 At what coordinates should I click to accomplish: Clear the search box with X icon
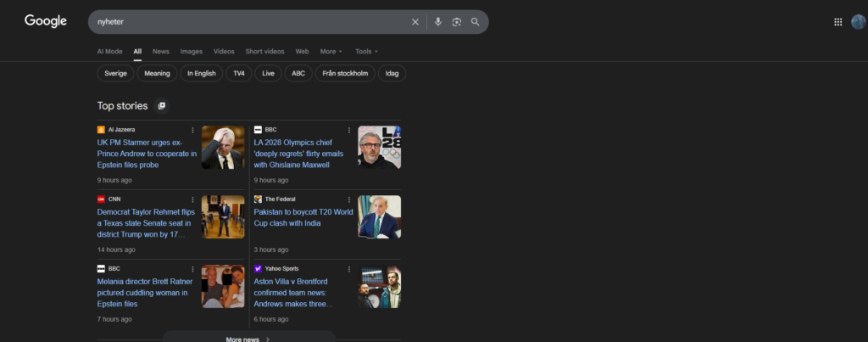(x=415, y=22)
